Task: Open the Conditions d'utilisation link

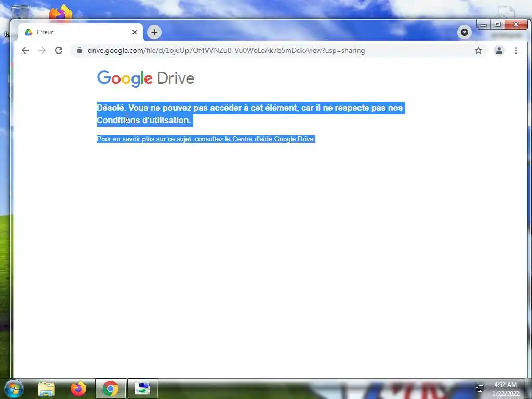Action: (143, 120)
